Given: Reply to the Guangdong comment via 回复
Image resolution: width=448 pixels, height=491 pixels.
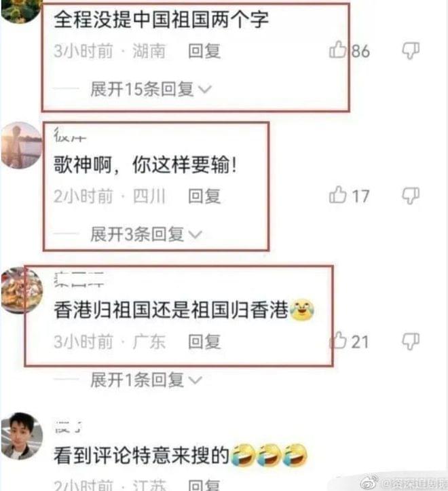Looking at the screenshot, I should coord(204,342).
